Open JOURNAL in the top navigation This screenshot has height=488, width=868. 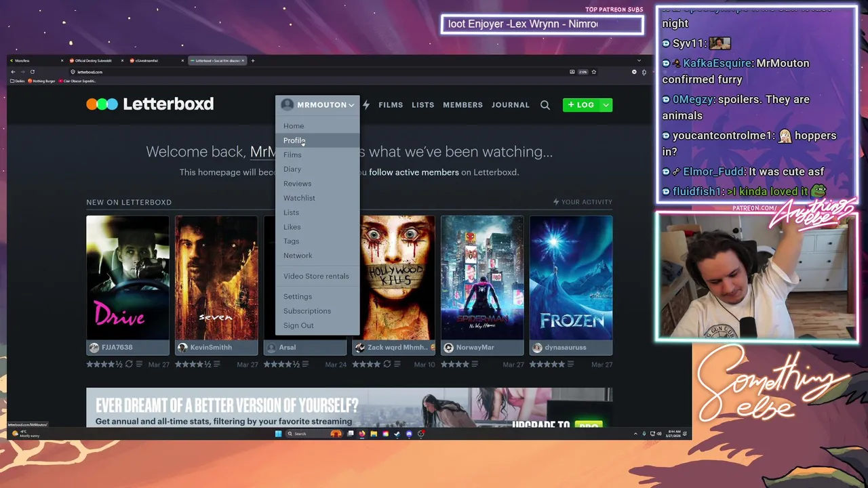pos(511,105)
